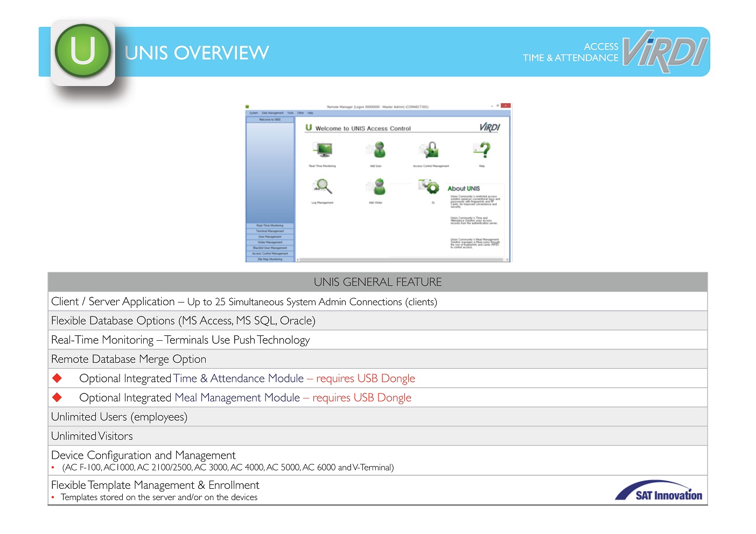Open the System menu
This screenshot has height=534, width=756.
[254, 113]
